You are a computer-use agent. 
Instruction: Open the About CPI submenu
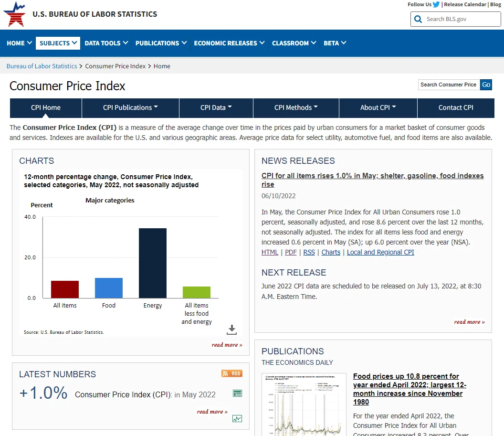(x=378, y=108)
